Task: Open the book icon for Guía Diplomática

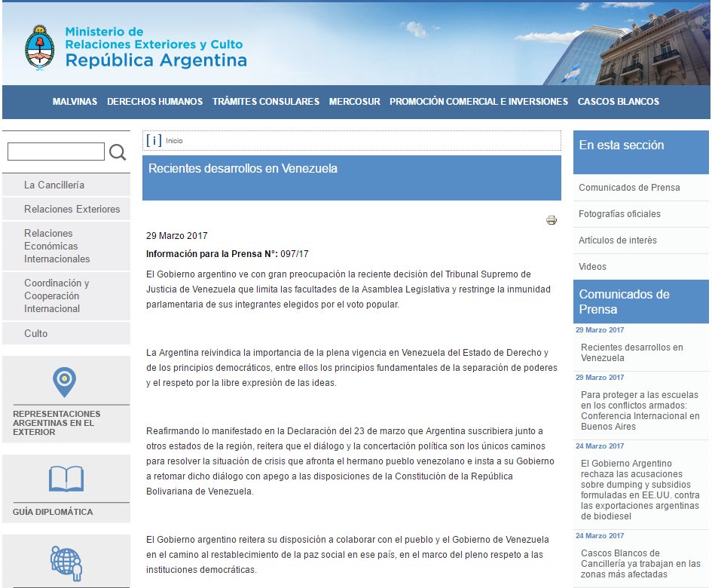Action: (66, 479)
